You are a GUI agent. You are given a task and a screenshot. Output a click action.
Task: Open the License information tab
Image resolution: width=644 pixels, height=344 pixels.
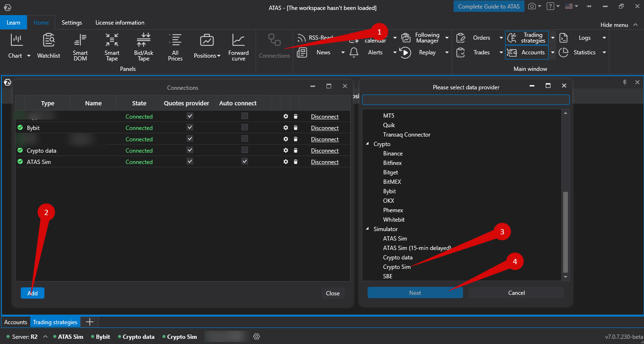[120, 22]
